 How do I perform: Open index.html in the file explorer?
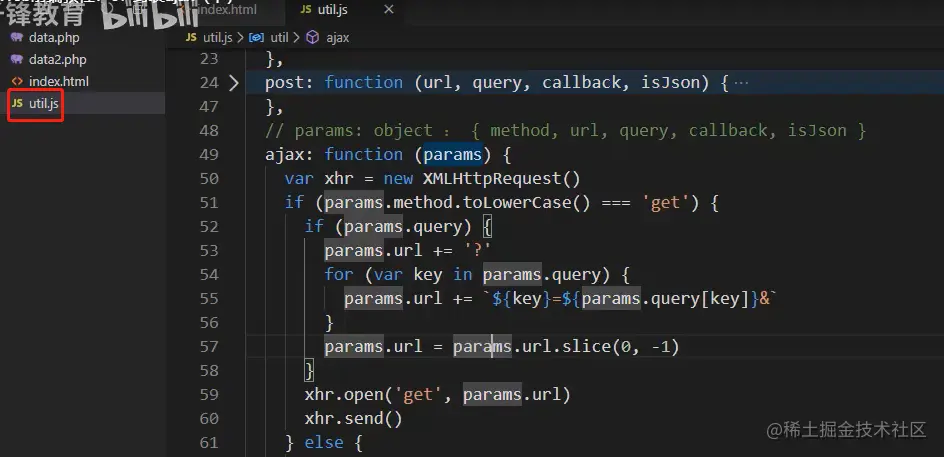pos(58,81)
